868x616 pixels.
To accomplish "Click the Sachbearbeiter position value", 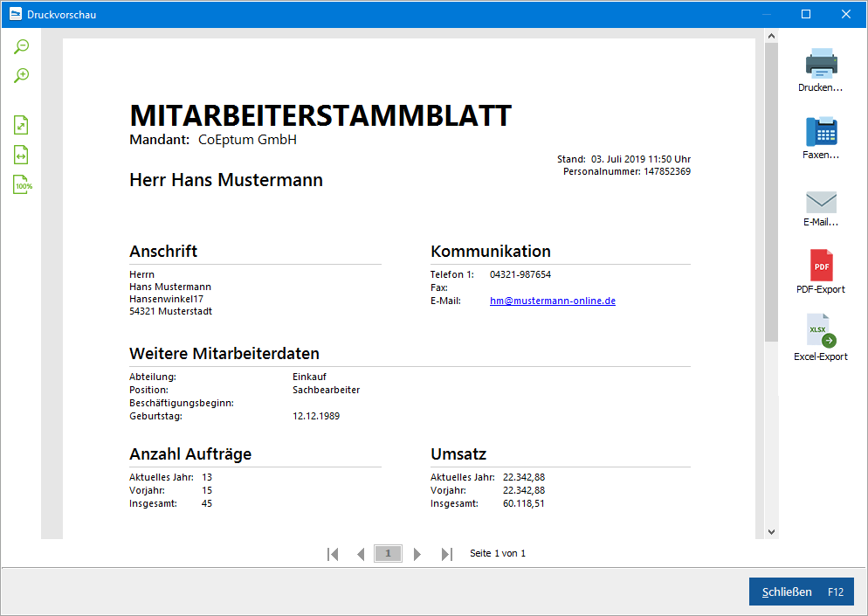I will pyautogui.click(x=326, y=390).
